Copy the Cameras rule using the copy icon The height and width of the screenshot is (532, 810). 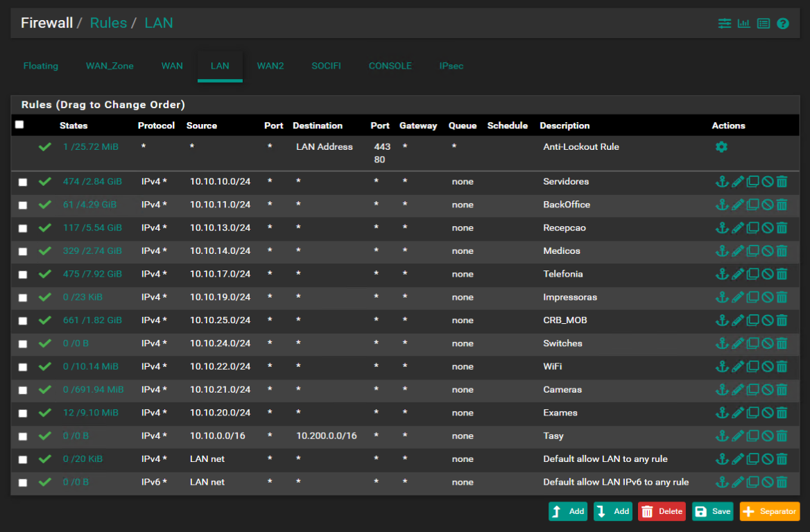tap(752, 389)
